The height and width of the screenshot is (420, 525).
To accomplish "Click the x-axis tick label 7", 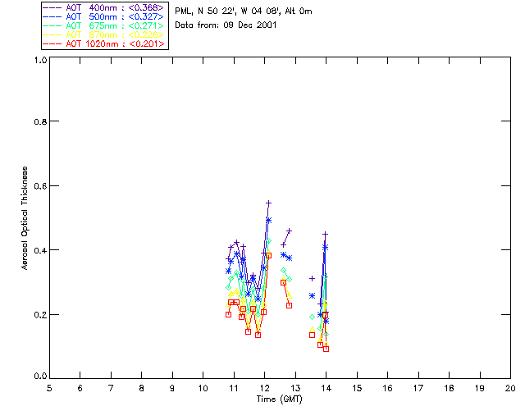I will [x=111, y=388].
